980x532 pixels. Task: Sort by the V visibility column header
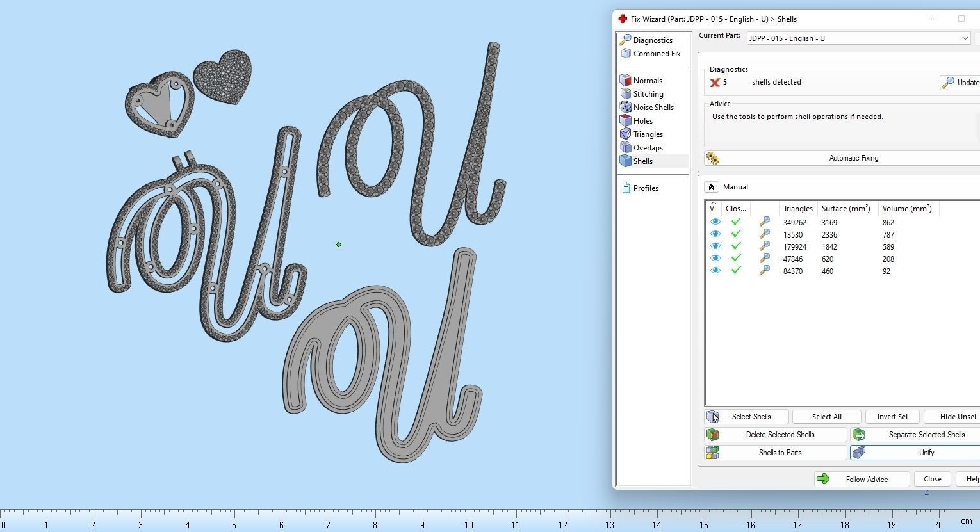[x=713, y=209]
